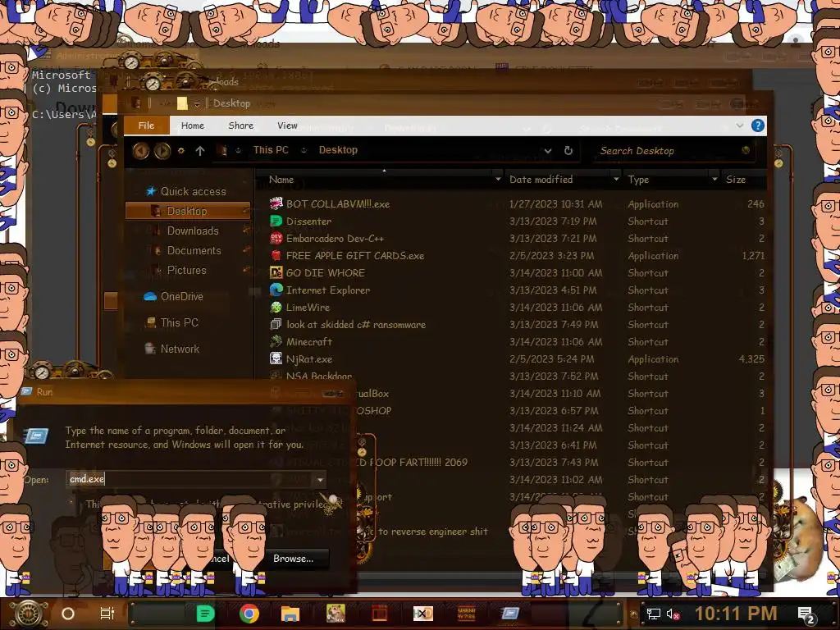The height and width of the screenshot is (630, 840).
Task: Open the address bar history dropdown
Action: (x=547, y=151)
